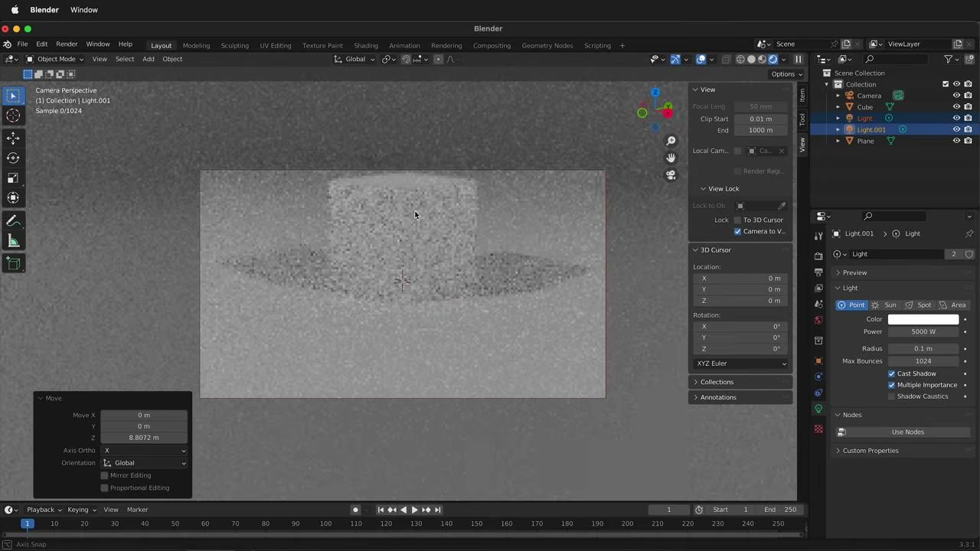Select the Transform tool
Image resolution: width=980 pixels, height=551 pixels.
click(x=13, y=197)
